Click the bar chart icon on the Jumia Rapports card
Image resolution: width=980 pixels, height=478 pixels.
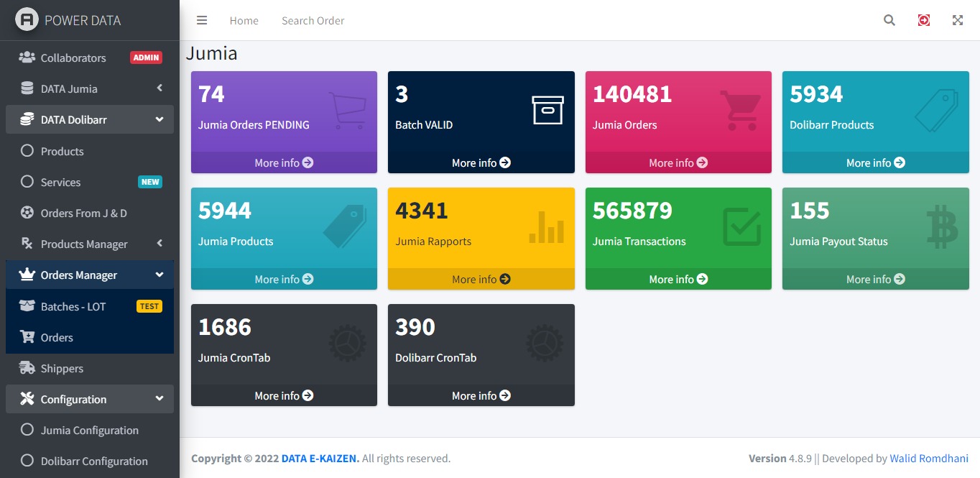pos(547,226)
